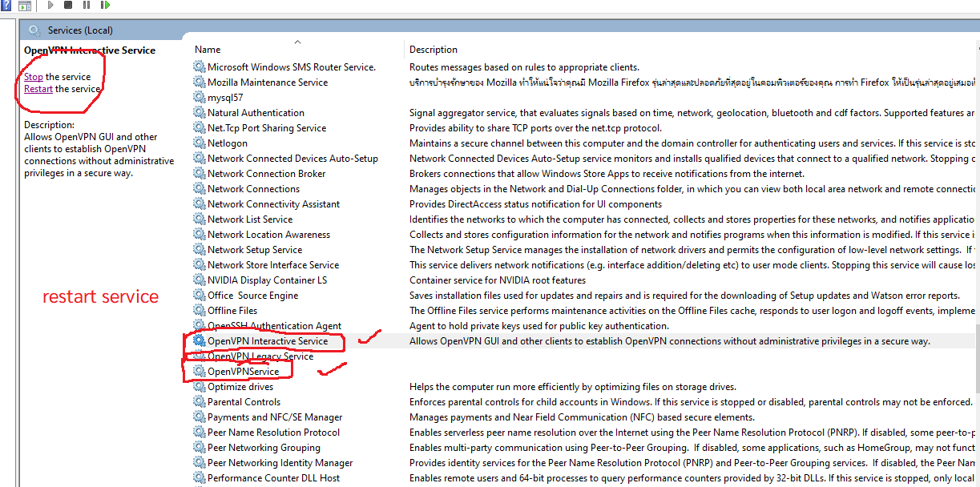Click the gear icon beside Mozilla Maintenance Service

coord(200,83)
